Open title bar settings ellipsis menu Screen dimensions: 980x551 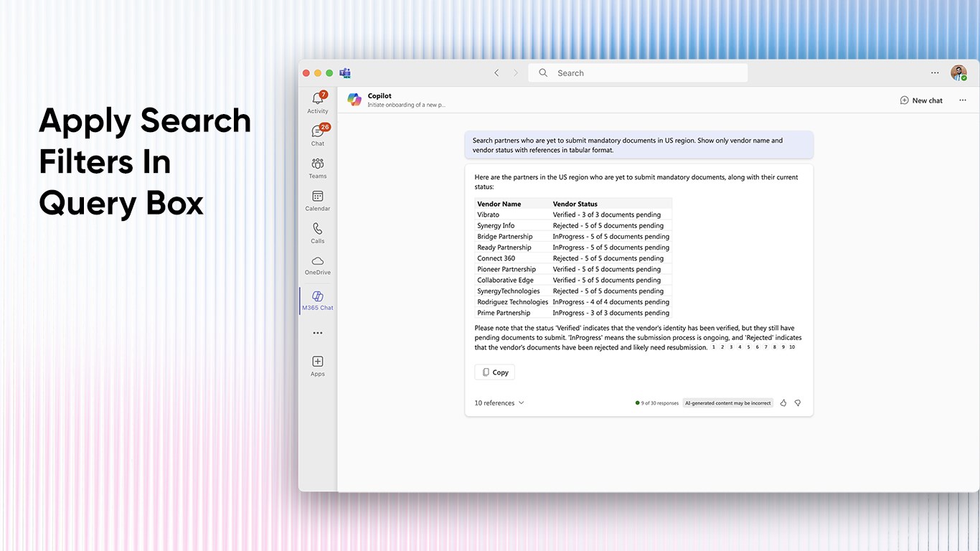[935, 73]
